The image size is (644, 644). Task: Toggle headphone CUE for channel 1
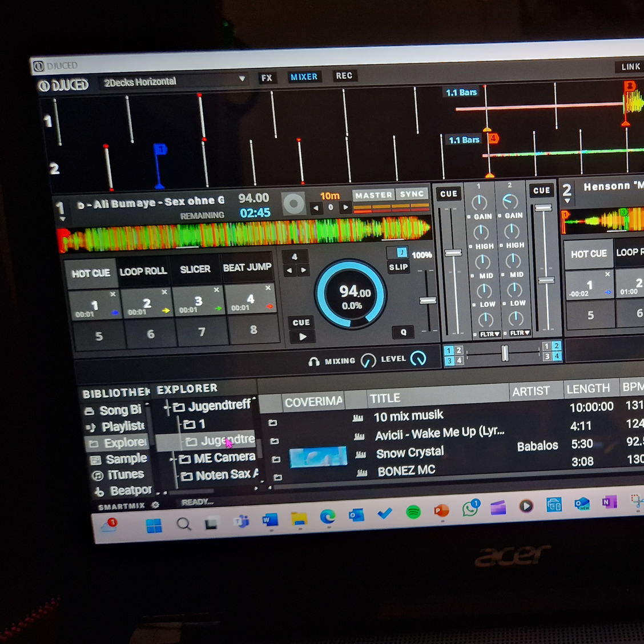pos(449,194)
